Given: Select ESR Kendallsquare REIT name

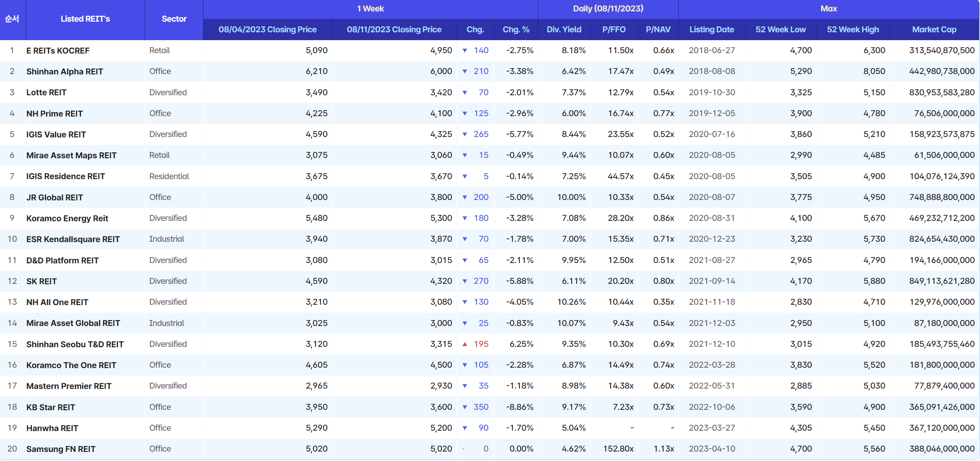Looking at the screenshot, I should click(73, 239).
